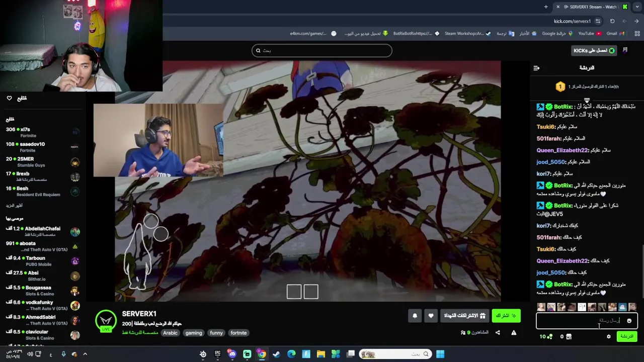Open followed channel Besh playing Resident Evil Requiem
Screen dimensions: 644x362
coord(43,192)
